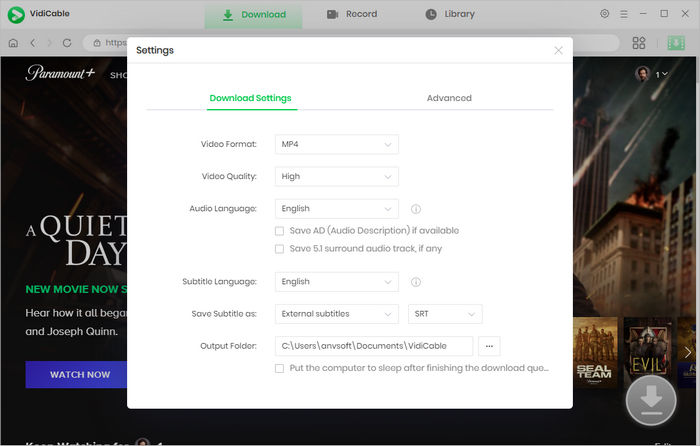Go to browser home page
The image size is (700, 446).
pos(13,43)
